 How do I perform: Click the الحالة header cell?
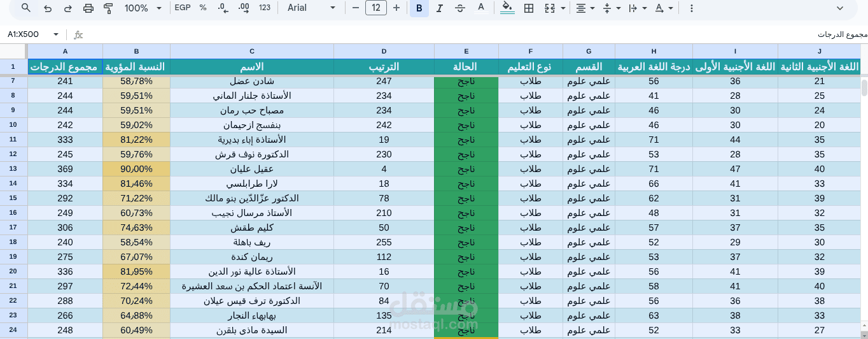pyautogui.click(x=466, y=67)
